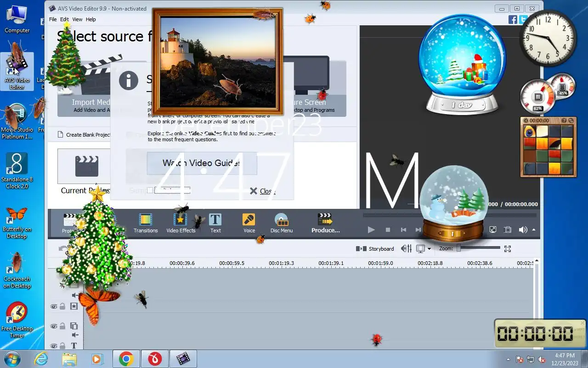Viewport: 588px width, 368px height.
Task: Click Standalone 8 Clock 2.0 shortcut
Action: [x=17, y=171]
